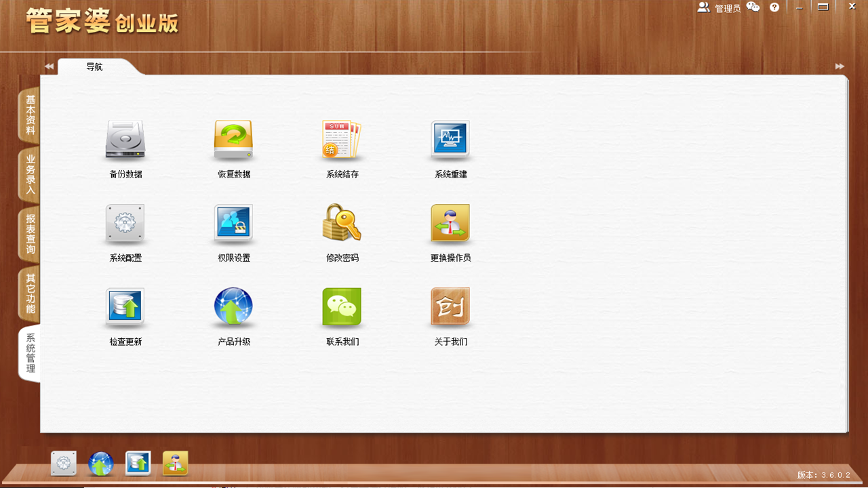Click the help question mark icon

point(774,7)
